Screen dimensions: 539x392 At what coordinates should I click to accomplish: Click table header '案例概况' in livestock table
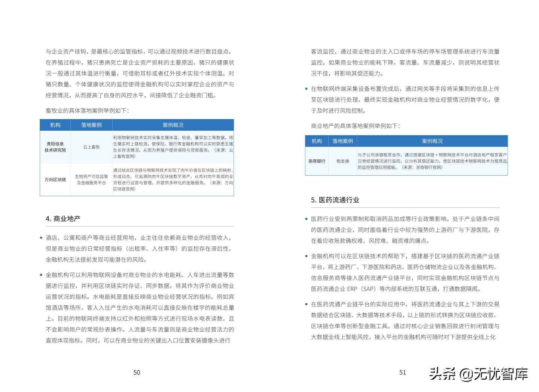point(173,125)
